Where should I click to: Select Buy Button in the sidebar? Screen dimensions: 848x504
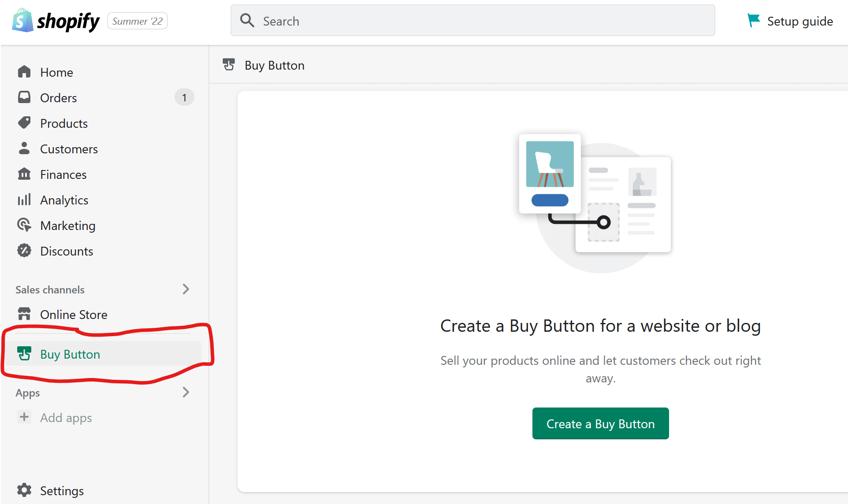click(x=70, y=354)
